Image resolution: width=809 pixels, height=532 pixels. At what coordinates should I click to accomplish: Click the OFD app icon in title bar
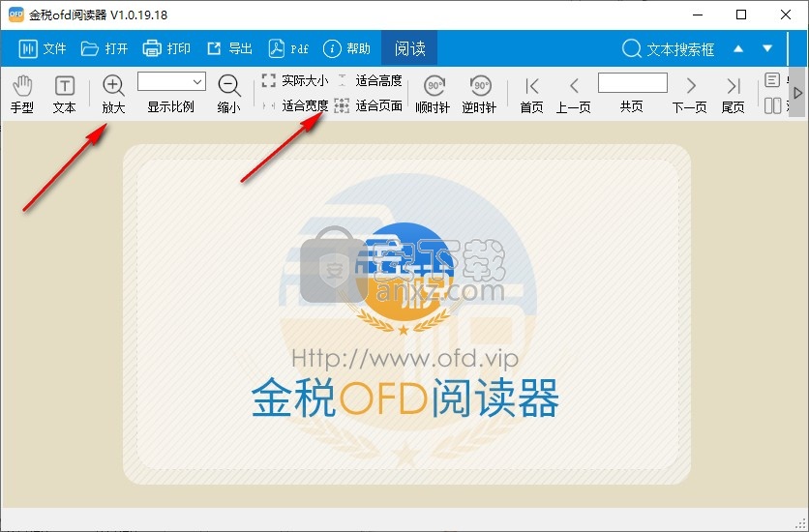click(16, 15)
